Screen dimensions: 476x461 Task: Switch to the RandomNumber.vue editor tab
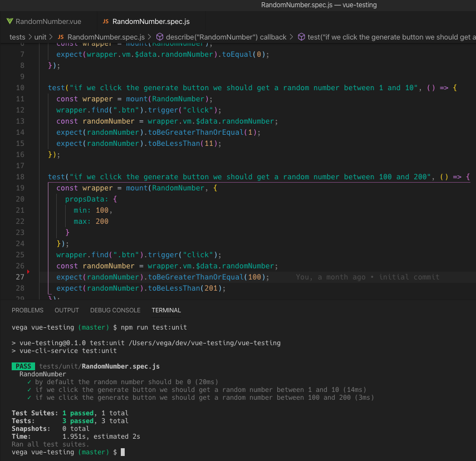(48, 22)
